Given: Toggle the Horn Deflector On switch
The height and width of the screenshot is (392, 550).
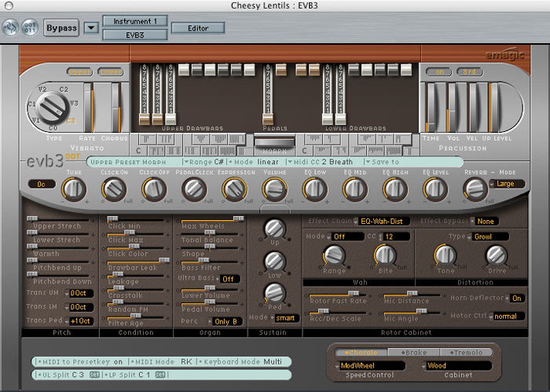Looking at the screenshot, I should coord(516,298).
